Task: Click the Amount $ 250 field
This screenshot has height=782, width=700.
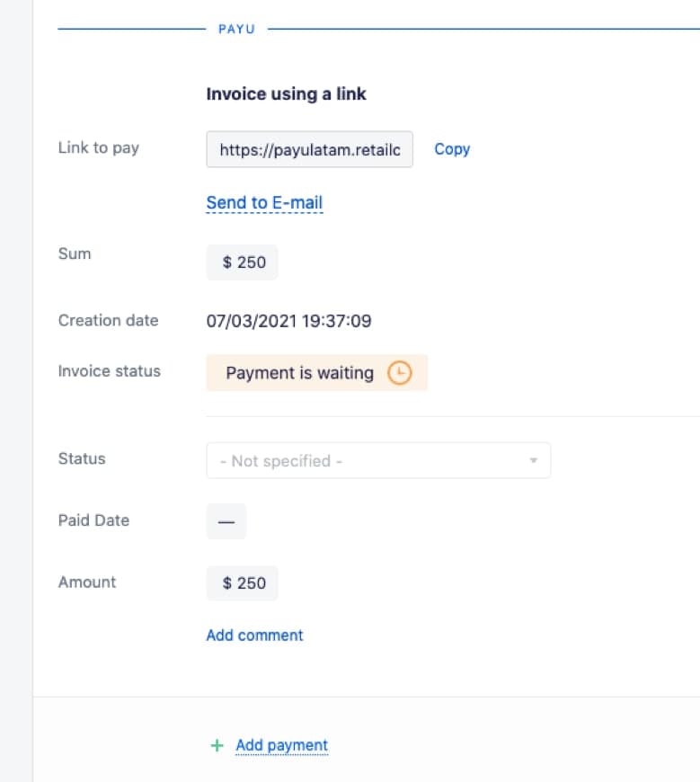Action: click(x=243, y=583)
